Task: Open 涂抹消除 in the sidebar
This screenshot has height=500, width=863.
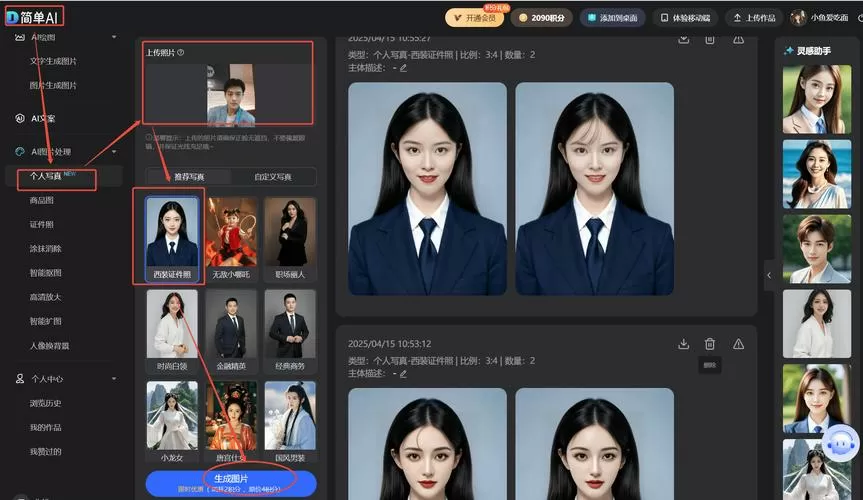Action: [x=45, y=248]
